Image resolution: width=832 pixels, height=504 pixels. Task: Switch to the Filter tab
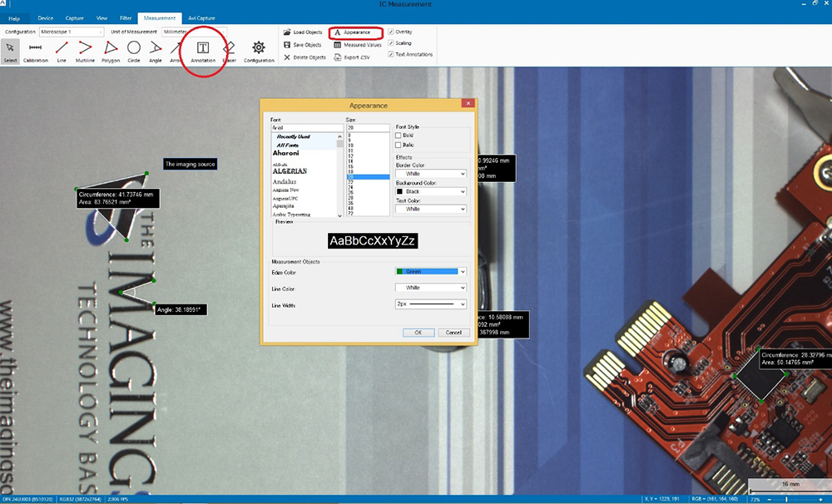coord(126,18)
